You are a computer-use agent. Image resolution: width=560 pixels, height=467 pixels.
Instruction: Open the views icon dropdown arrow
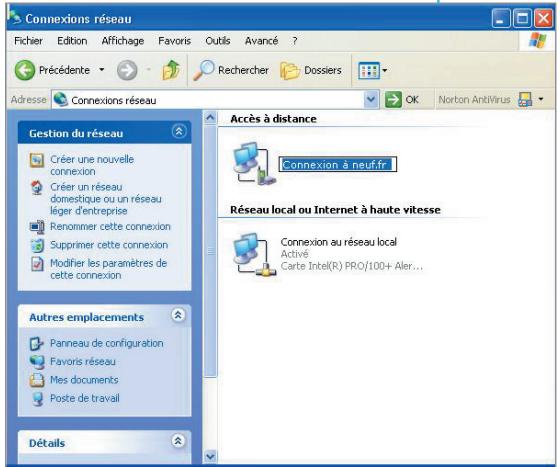coord(385,70)
